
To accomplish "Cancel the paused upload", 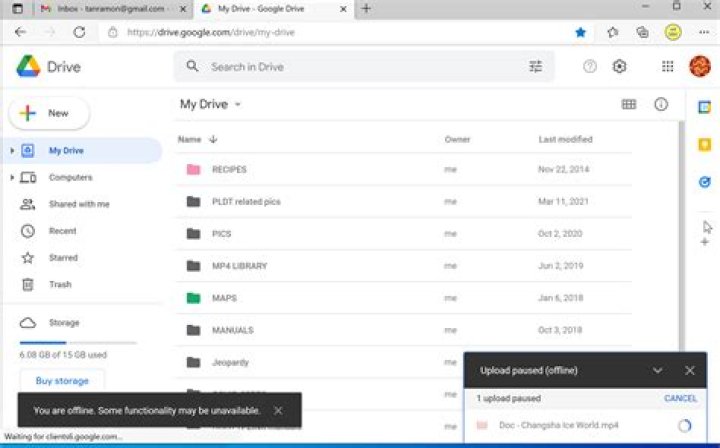I will pos(680,398).
